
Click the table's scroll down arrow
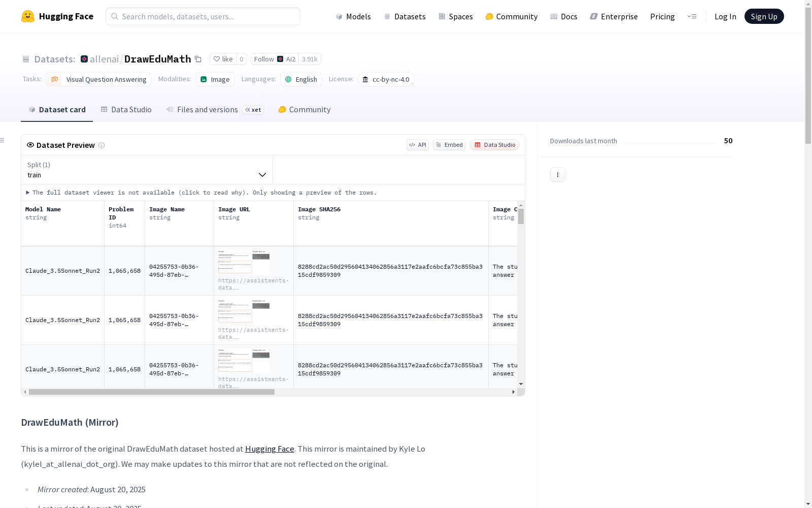pos(521,384)
